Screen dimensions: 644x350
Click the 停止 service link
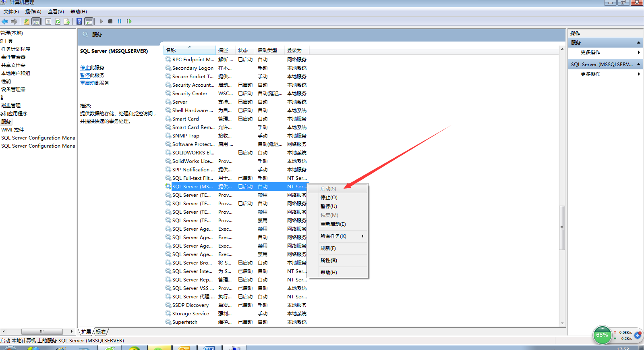(x=85, y=68)
